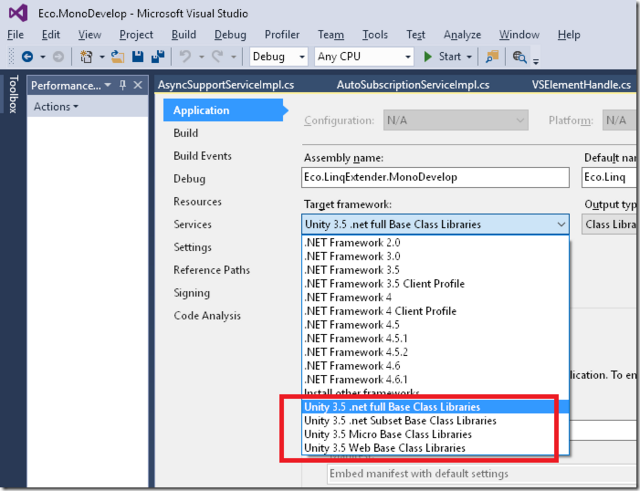Open the Debug menu

click(x=230, y=35)
